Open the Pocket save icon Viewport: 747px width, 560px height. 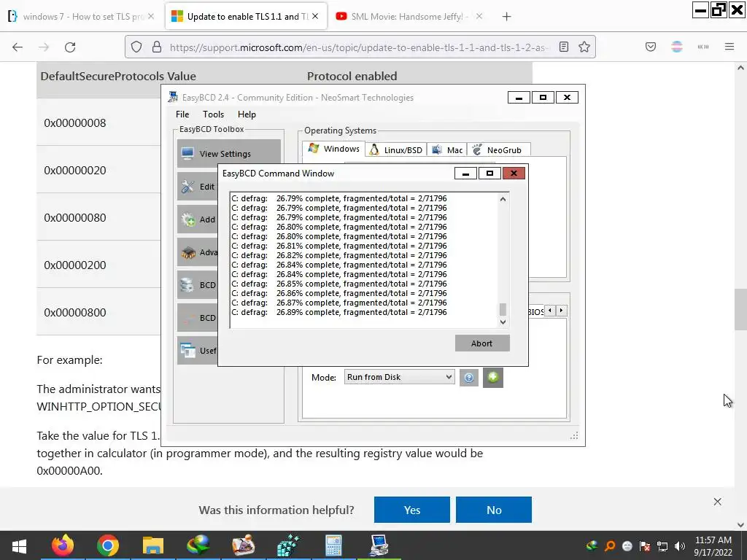point(650,47)
